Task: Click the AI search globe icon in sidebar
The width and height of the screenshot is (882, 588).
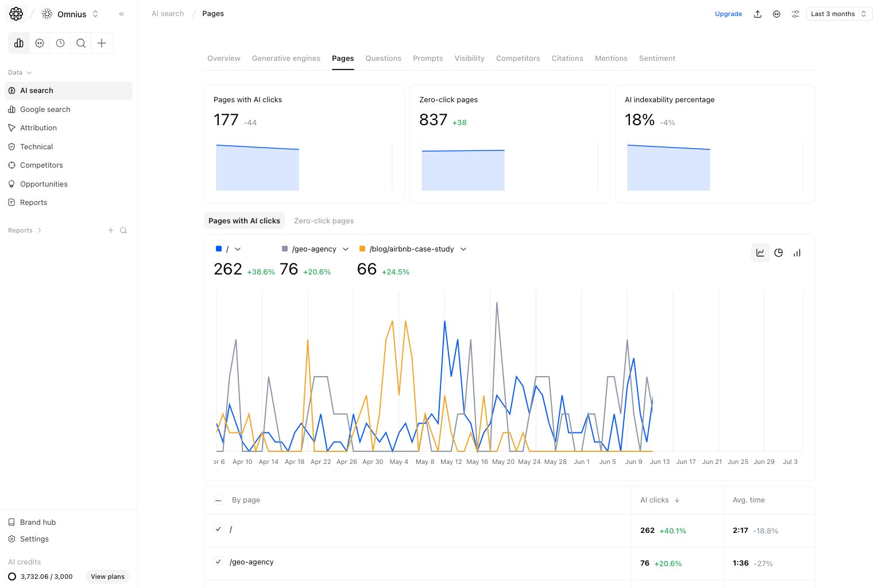Action: pyautogui.click(x=11, y=91)
